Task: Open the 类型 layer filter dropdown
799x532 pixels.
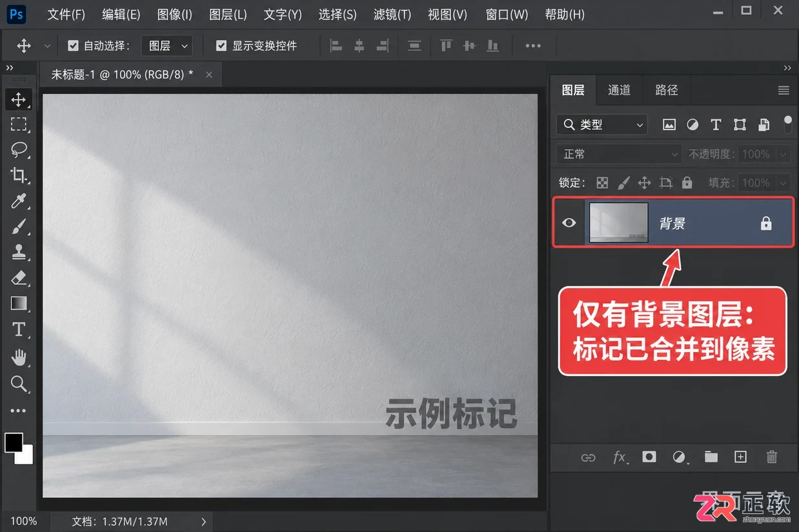Action: click(x=602, y=124)
